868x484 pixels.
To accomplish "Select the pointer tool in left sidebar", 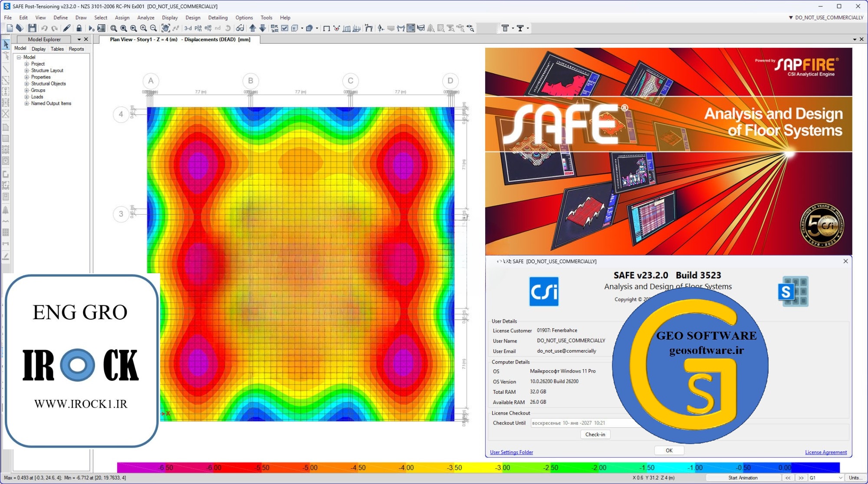I will coord(6,44).
